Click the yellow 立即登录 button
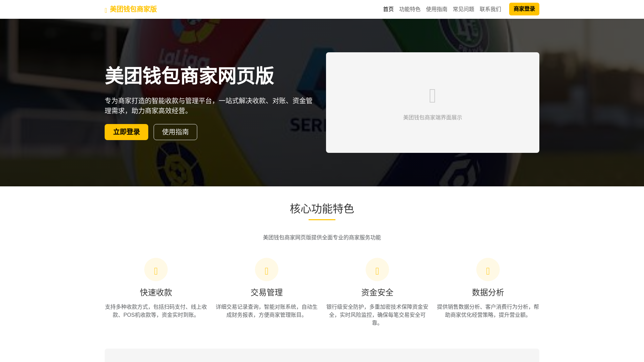 tap(126, 132)
